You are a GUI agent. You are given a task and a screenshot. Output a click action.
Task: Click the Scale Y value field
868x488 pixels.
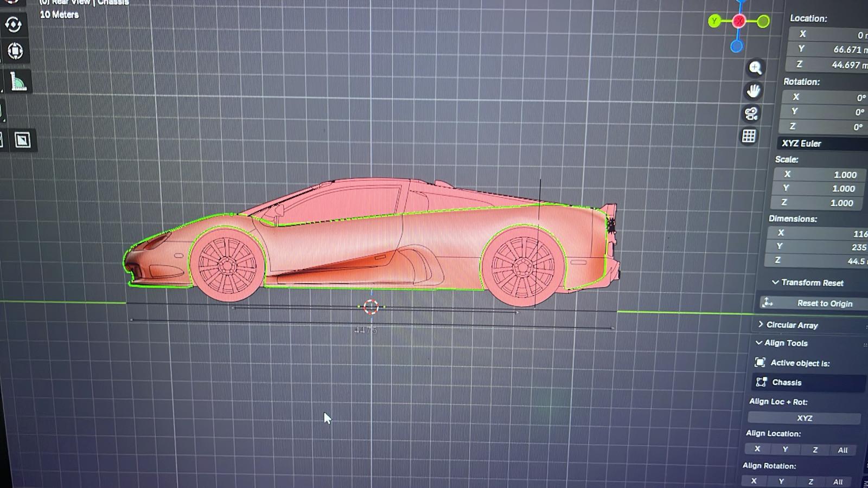point(818,189)
